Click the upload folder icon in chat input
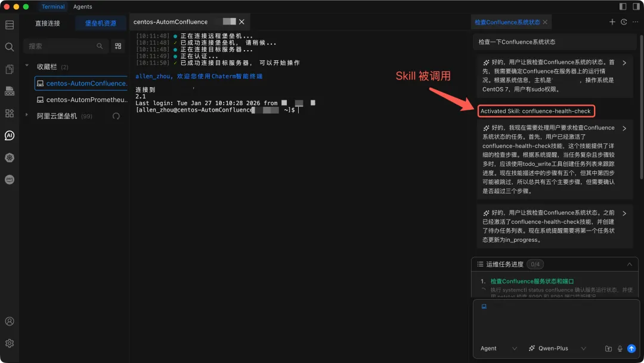Viewport: 644px width, 363px height. (x=608, y=349)
